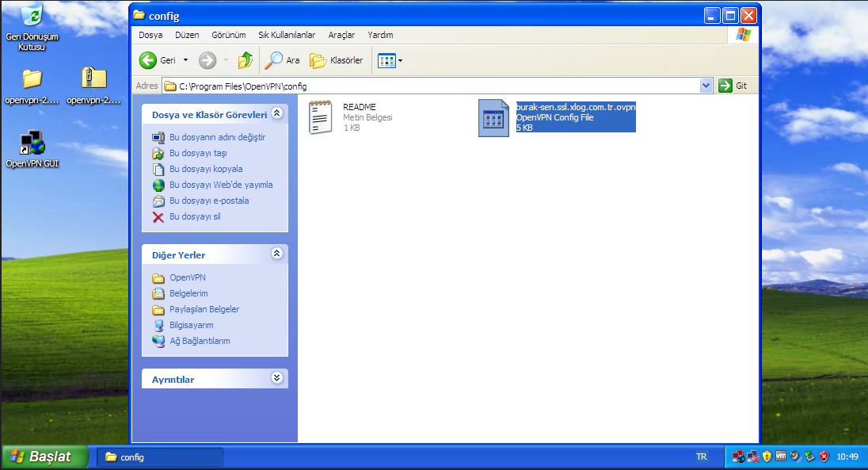Click the network connection tray icon with red X

(x=753, y=457)
